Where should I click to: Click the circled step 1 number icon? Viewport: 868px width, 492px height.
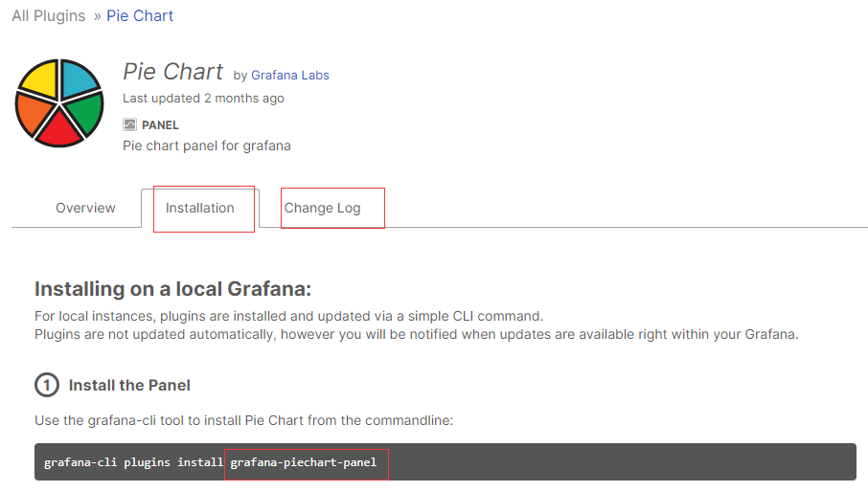click(46, 385)
